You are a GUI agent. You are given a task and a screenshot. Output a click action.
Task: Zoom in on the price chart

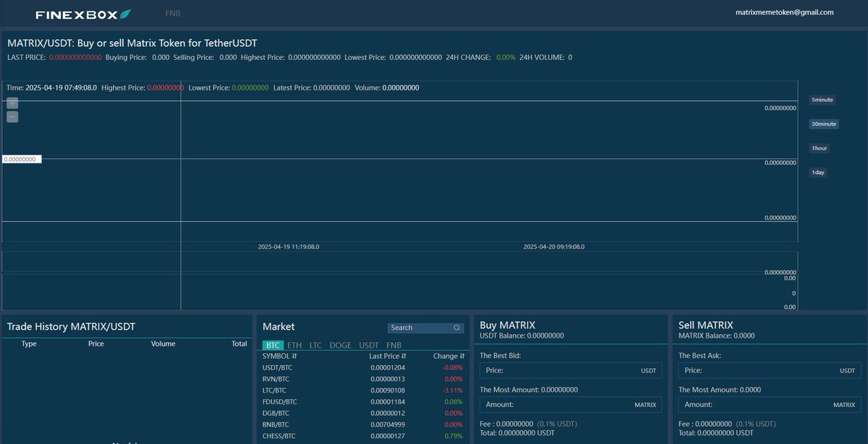coord(12,103)
